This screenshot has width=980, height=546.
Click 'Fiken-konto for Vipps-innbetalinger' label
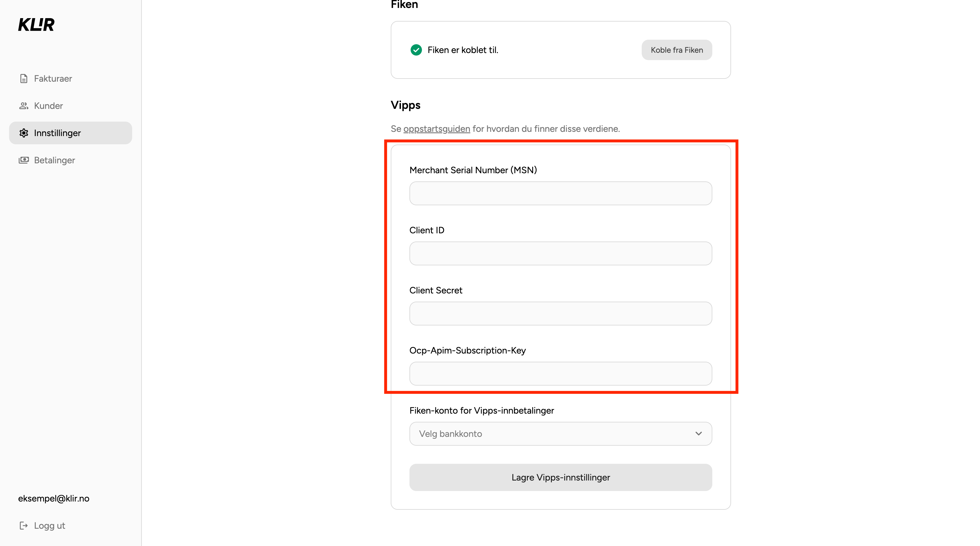click(481, 411)
